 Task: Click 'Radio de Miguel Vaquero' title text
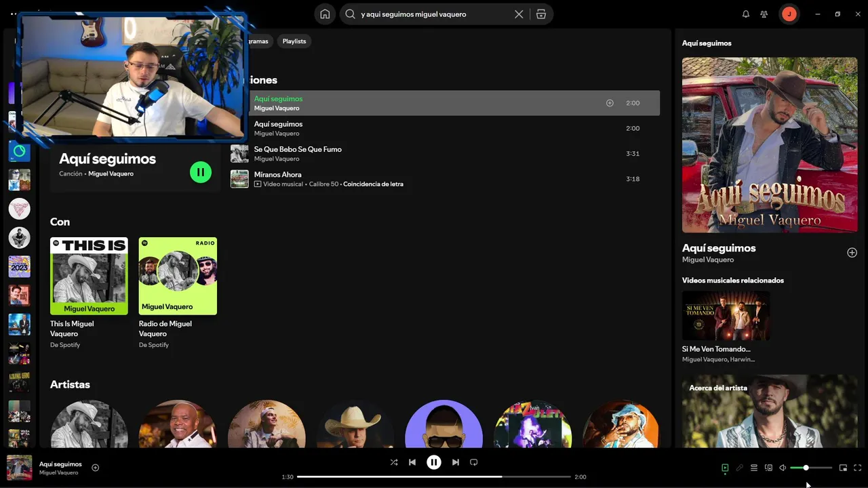pyautogui.click(x=165, y=329)
